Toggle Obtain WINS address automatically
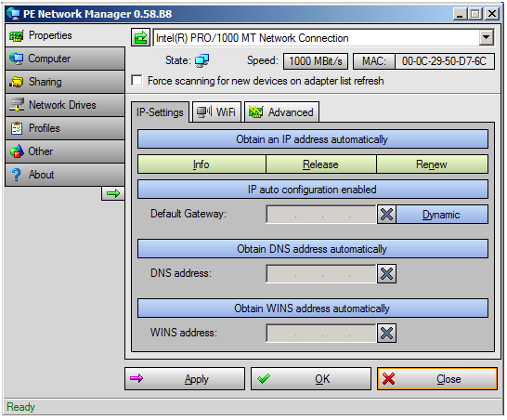Screen dimensions: 507x420 point(313,308)
